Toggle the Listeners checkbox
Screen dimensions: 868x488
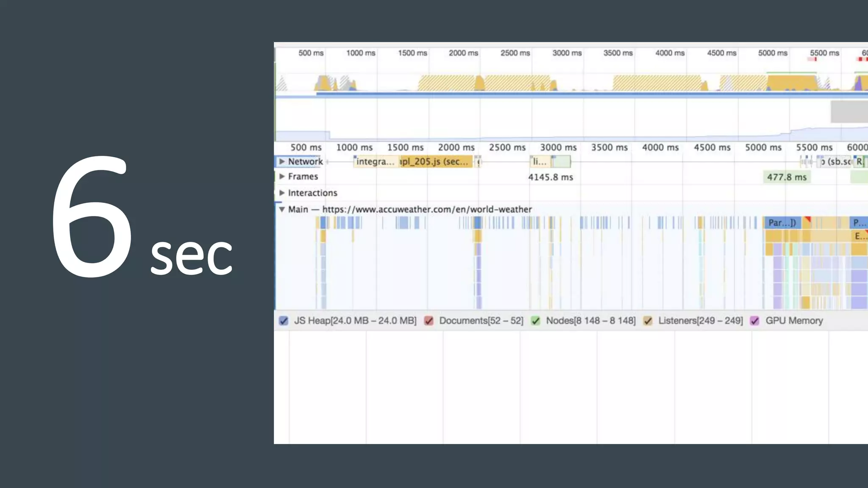pos(648,321)
